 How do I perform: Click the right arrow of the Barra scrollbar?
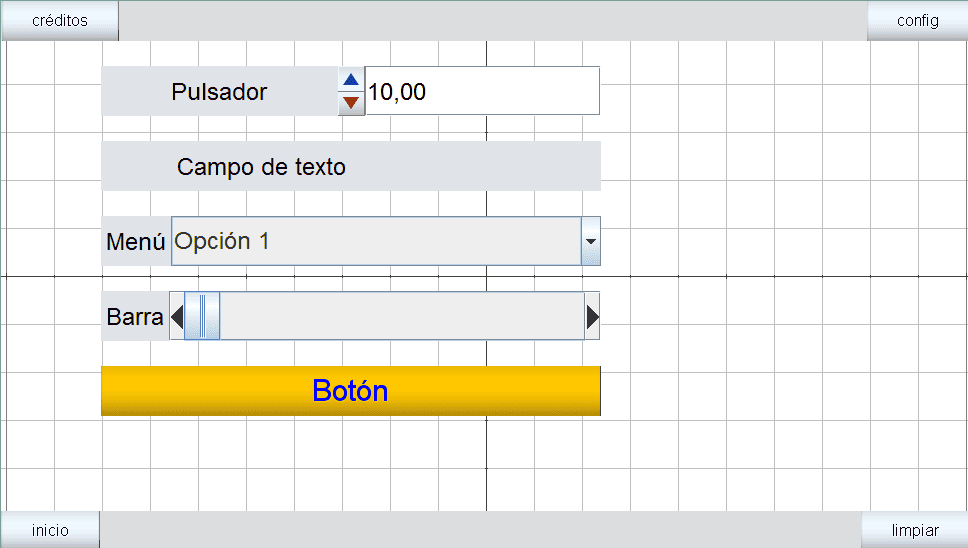(x=592, y=317)
